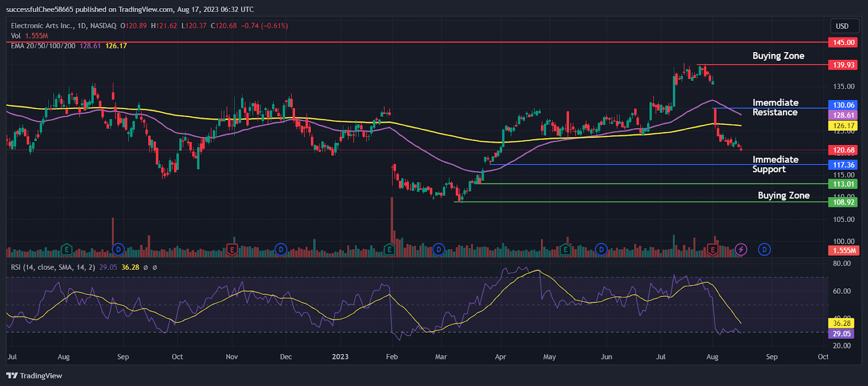Click the dividend marker near Sep 2022
This screenshot has width=868, height=386.
point(118,250)
